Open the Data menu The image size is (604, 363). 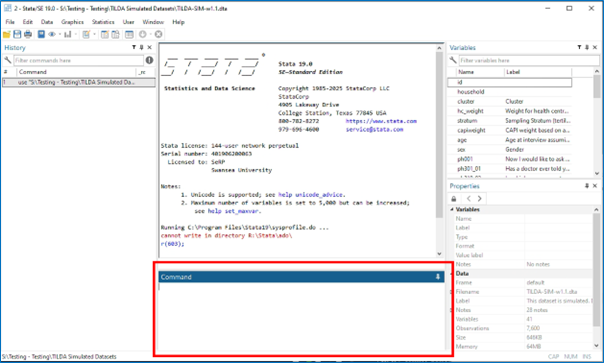[x=47, y=22]
